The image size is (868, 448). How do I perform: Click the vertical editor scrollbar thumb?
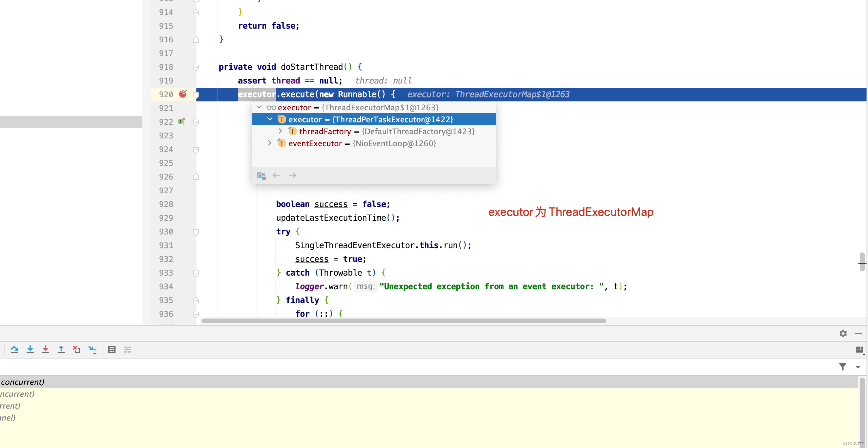862,262
